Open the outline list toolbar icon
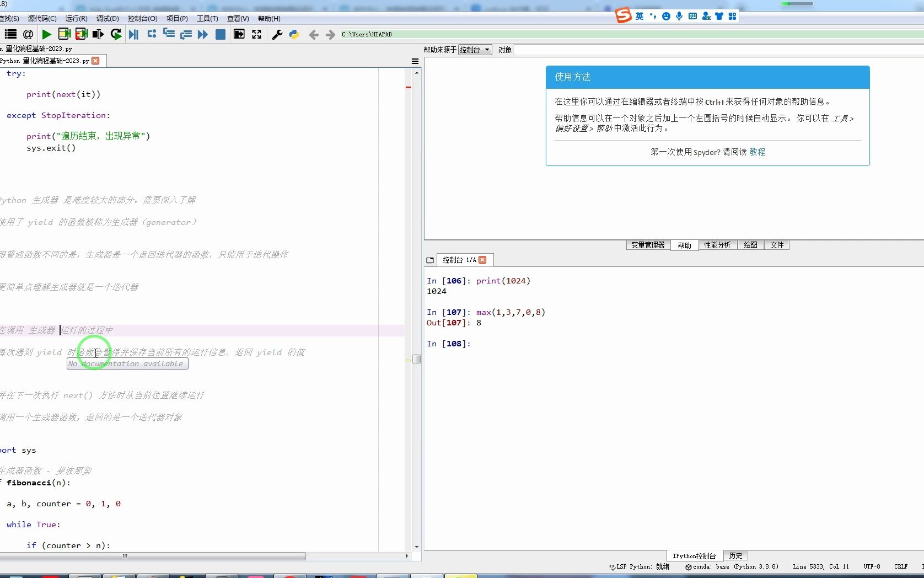The width and height of the screenshot is (924, 578). (x=10, y=34)
